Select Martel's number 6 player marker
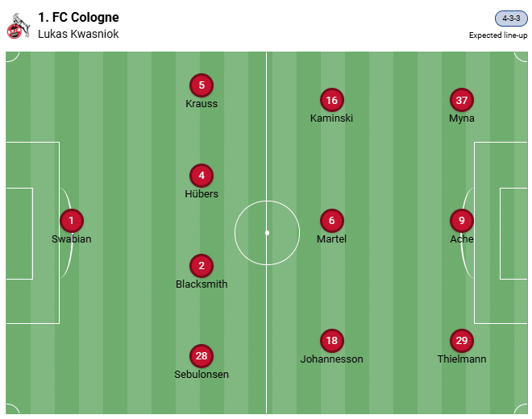The image size is (532, 419). coord(331,220)
